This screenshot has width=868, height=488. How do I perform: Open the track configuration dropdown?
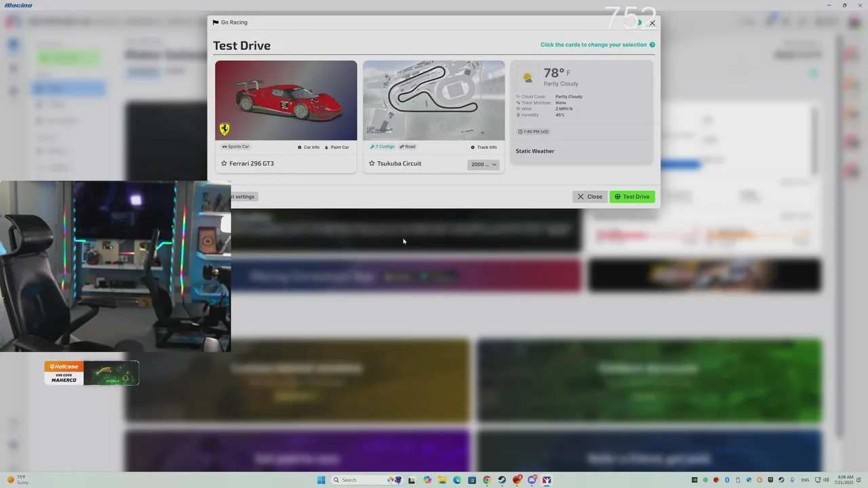click(484, 165)
